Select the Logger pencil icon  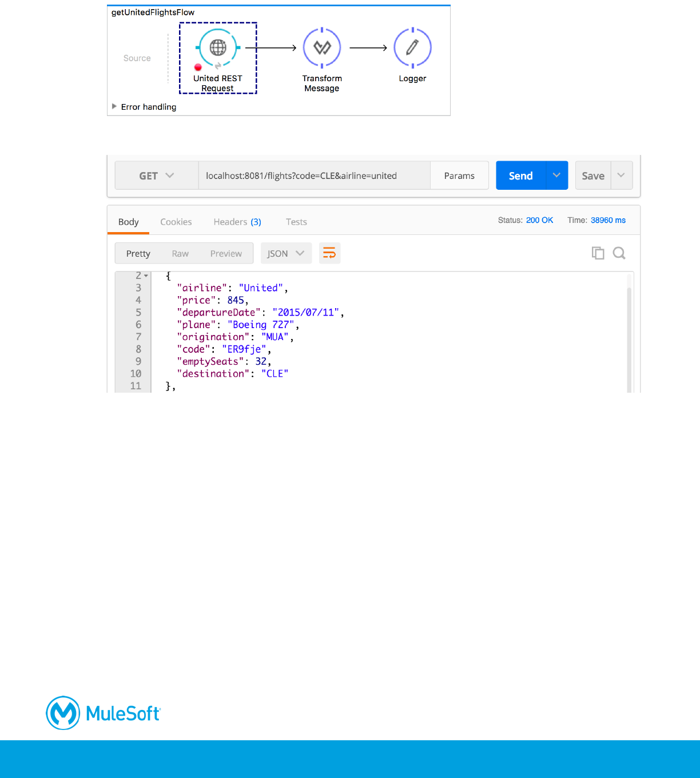pos(412,48)
